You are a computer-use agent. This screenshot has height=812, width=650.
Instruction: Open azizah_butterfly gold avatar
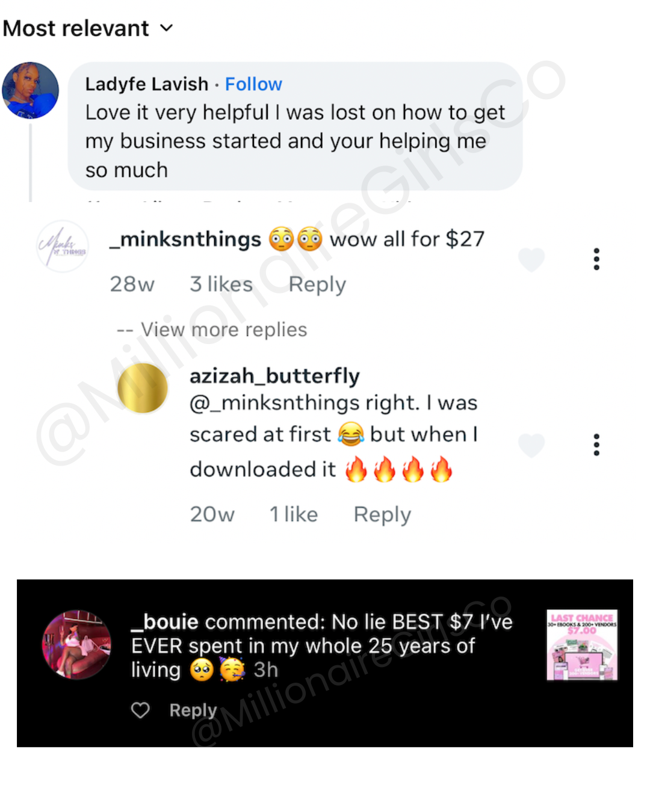tap(143, 388)
